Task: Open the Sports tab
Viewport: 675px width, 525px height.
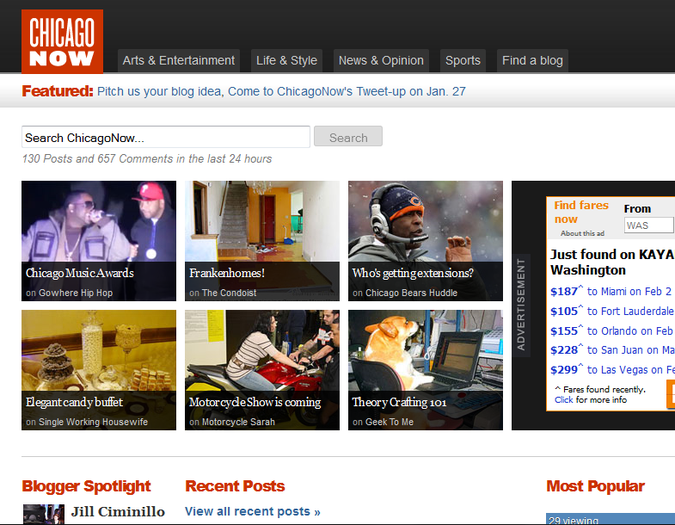Action: coord(463,61)
